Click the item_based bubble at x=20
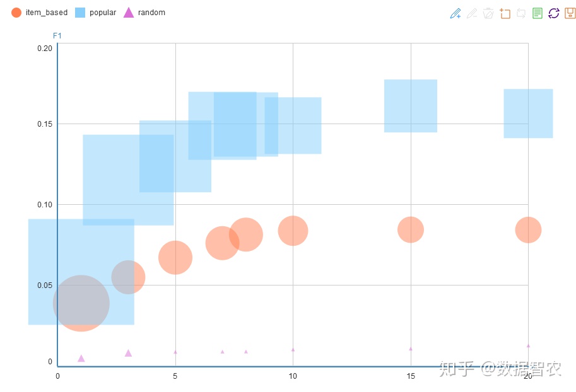The width and height of the screenshot is (576, 392). (x=528, y=229)
